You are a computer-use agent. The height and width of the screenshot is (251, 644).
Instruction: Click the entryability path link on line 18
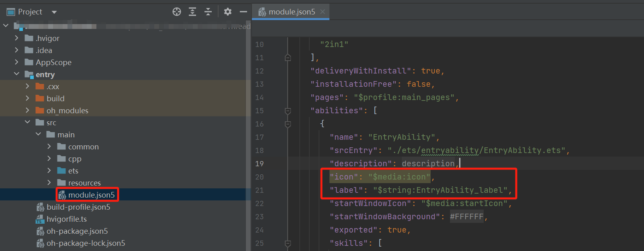(x=450, y=151)
